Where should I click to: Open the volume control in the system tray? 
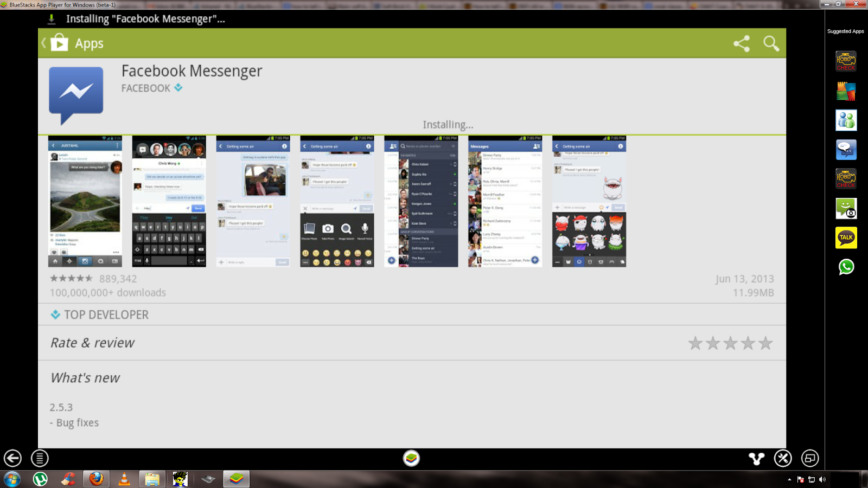point(822,479)
